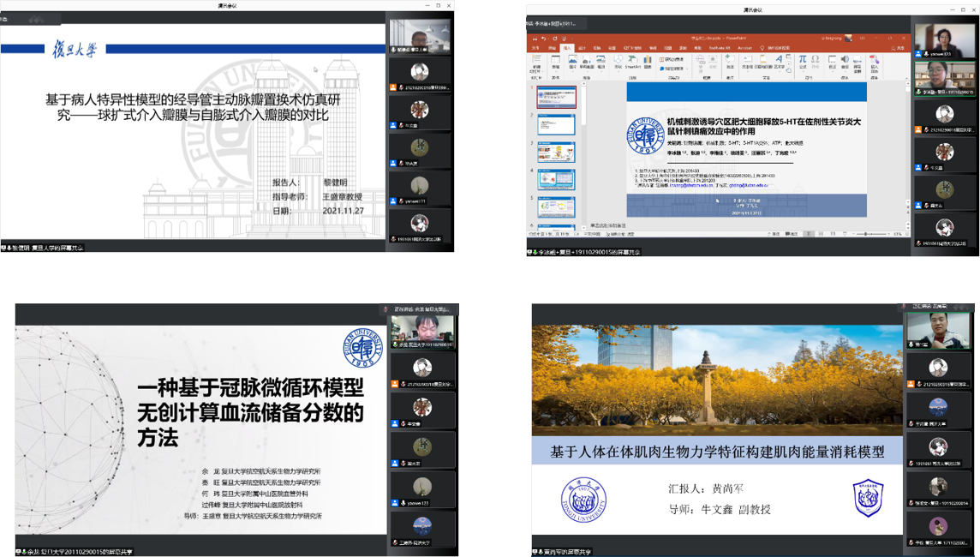This screenshot has height=557, width=980.
Task: Switch to the Home ribbon tab
Action: click(552, 47)
